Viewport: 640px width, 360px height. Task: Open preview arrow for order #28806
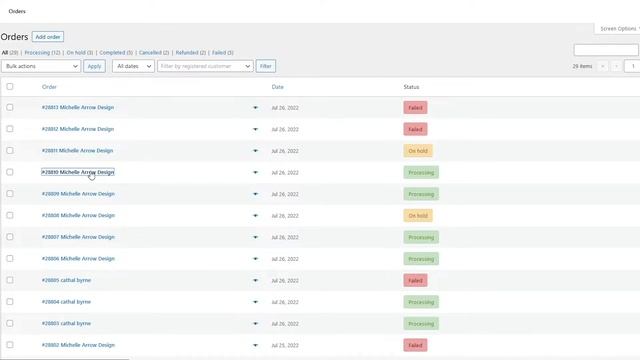point(255,259)
